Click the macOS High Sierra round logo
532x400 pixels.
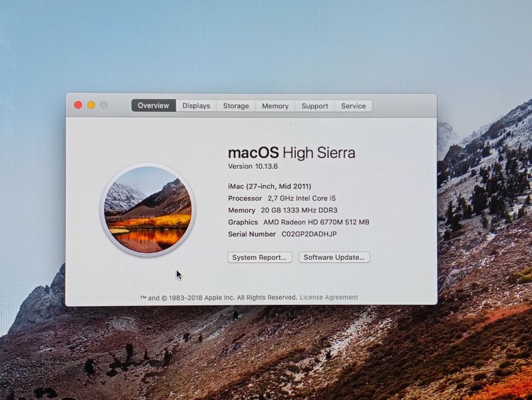point(148,209)
